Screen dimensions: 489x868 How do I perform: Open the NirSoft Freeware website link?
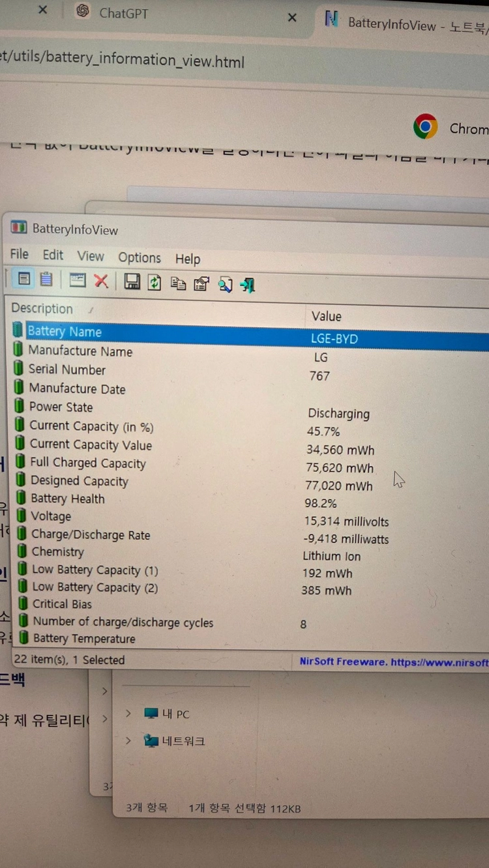tap(394, 661)
